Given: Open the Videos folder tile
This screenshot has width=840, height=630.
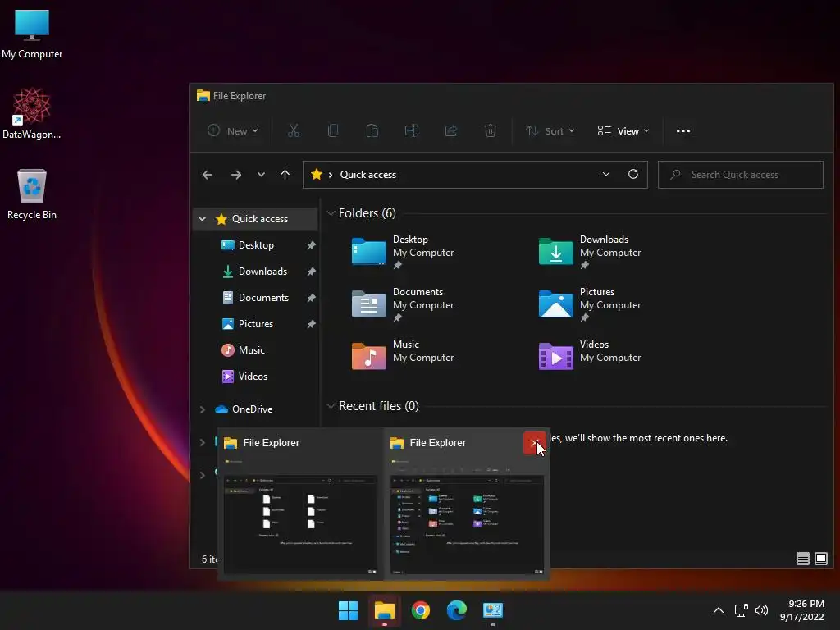Looking at the screenshot, I should [590, 356].
